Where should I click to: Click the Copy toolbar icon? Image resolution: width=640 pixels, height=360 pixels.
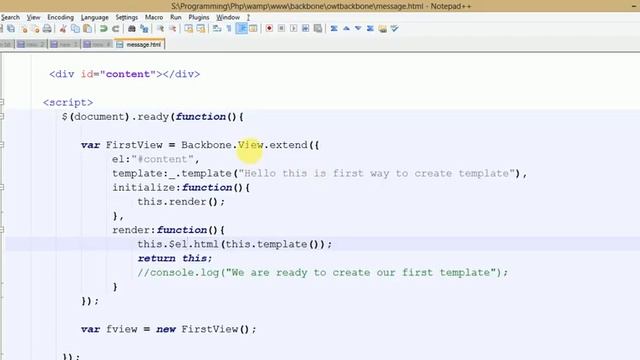click(75, 29)
